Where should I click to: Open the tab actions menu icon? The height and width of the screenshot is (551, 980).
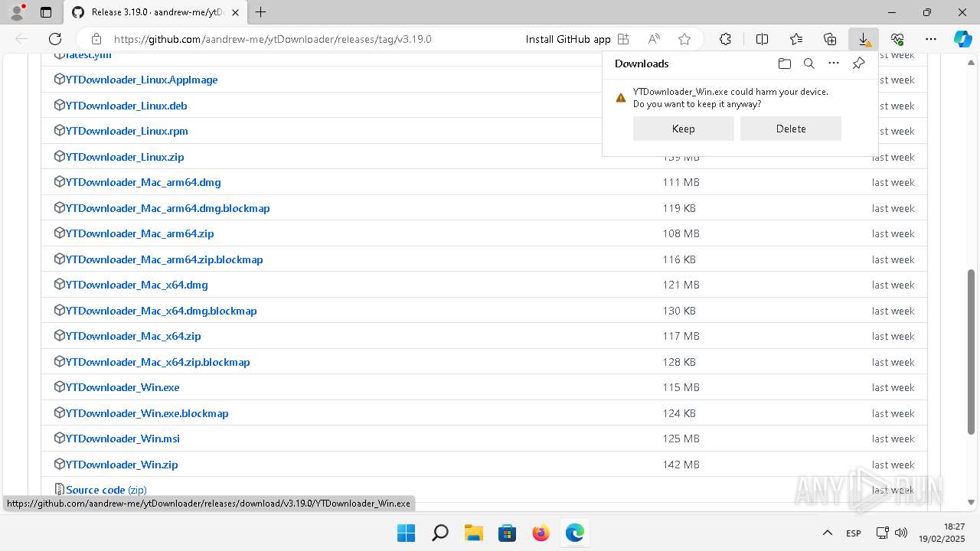[x=46, y=12]
